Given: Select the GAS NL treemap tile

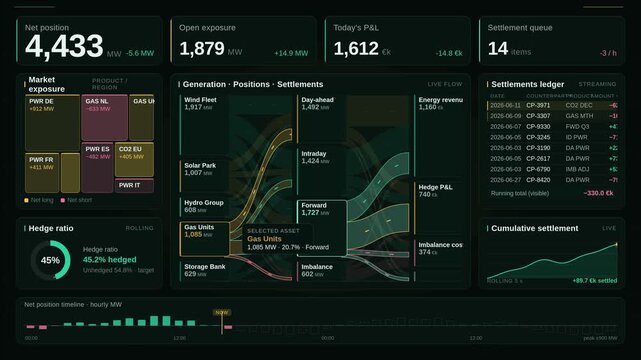Looking at the screenshot, I should tap(105, 118).
